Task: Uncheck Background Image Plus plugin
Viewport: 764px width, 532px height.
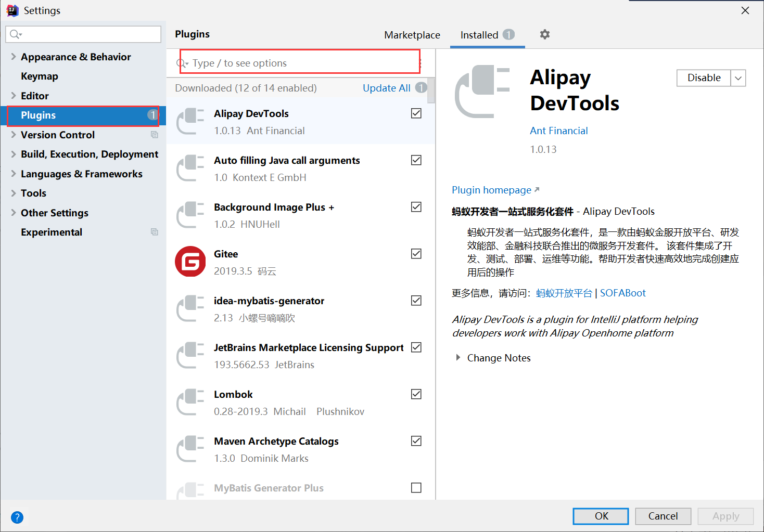Action: click(416, 207)
